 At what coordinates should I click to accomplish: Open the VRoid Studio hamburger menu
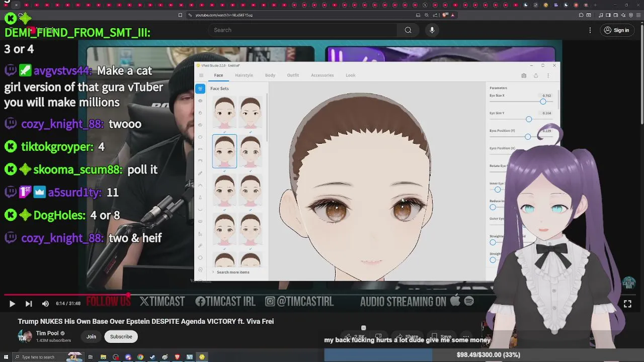(x=201, y=75)
